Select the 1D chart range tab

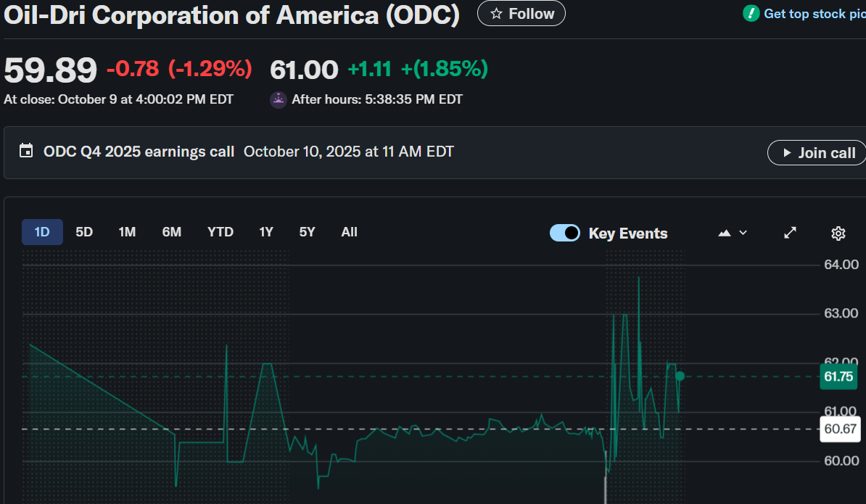(x=42, y=232)
